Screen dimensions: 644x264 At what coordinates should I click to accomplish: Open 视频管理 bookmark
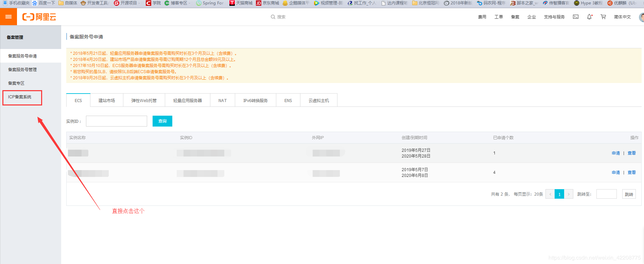pyautogui.click(x=328, y=3)
